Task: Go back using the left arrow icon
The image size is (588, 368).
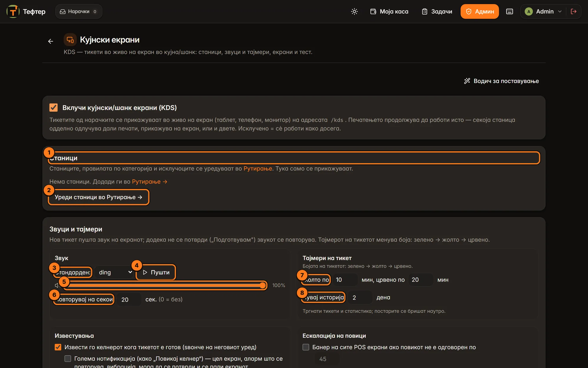Action: (51, 41)
